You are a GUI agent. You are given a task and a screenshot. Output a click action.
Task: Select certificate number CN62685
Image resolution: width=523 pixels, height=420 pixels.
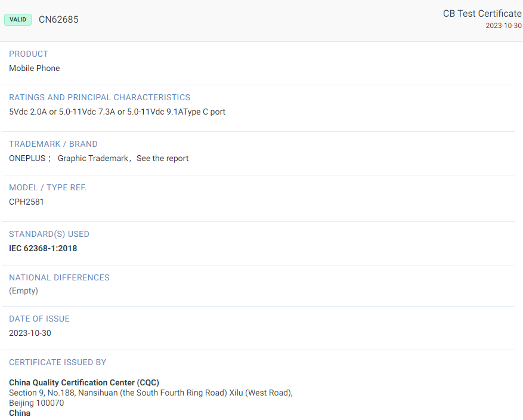pyautogui.click(x=58, y=19)
